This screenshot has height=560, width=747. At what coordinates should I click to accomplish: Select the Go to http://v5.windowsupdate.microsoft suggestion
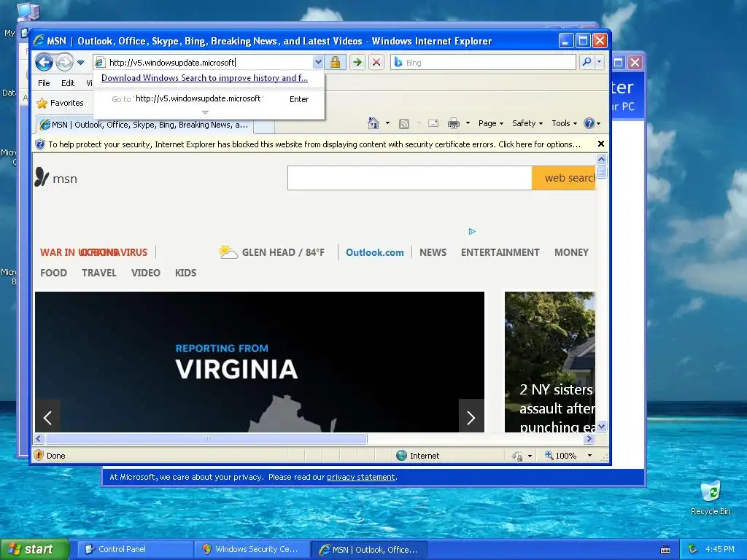tap(209, 98)
